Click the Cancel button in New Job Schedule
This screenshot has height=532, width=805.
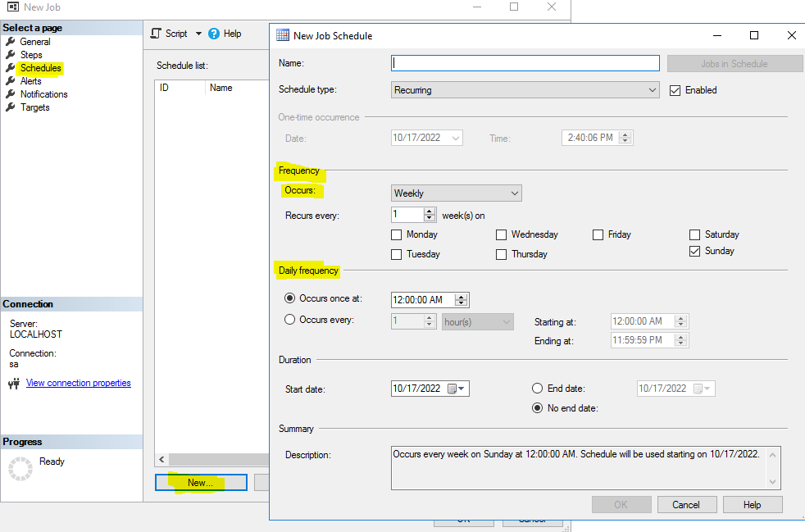(x=686, y=504)
